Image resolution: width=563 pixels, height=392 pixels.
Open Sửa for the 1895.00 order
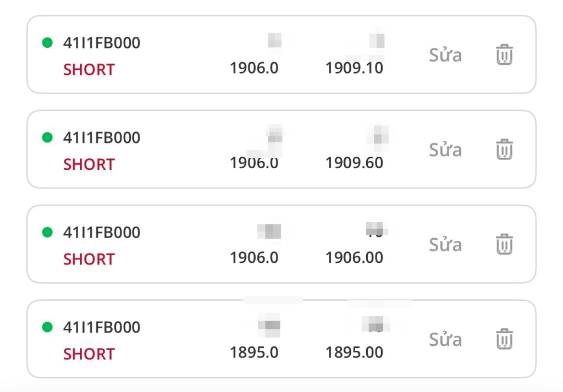(x=445, y=339)
